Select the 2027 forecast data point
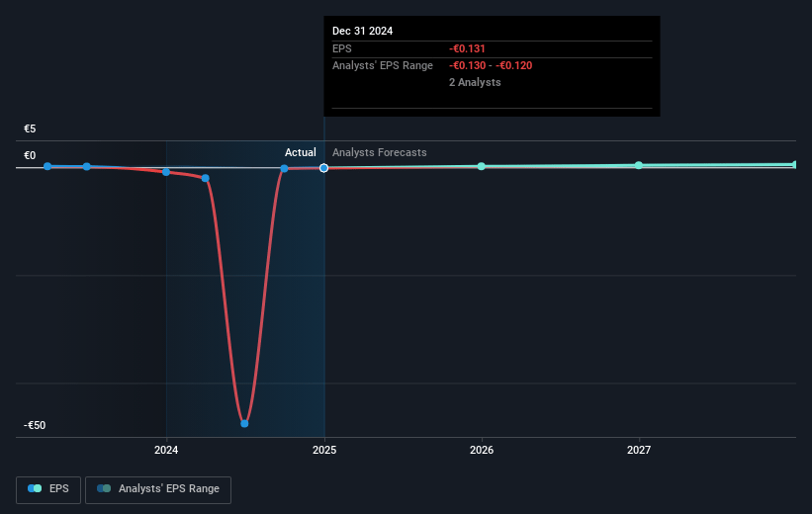This screenshot has width=812, height=514. click(639, 165)
